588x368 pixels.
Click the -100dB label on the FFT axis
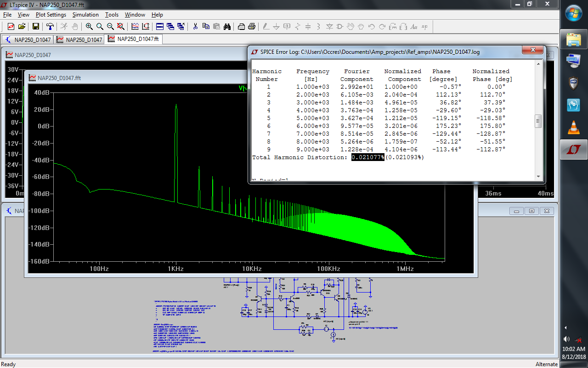(39, 211)
